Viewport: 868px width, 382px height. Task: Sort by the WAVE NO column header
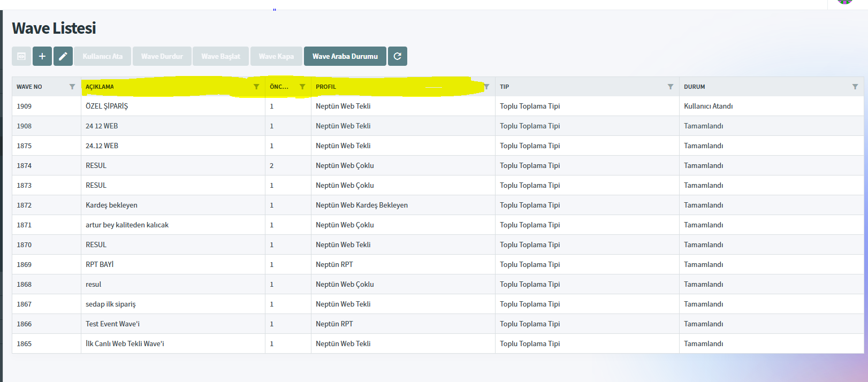point(29,87)
